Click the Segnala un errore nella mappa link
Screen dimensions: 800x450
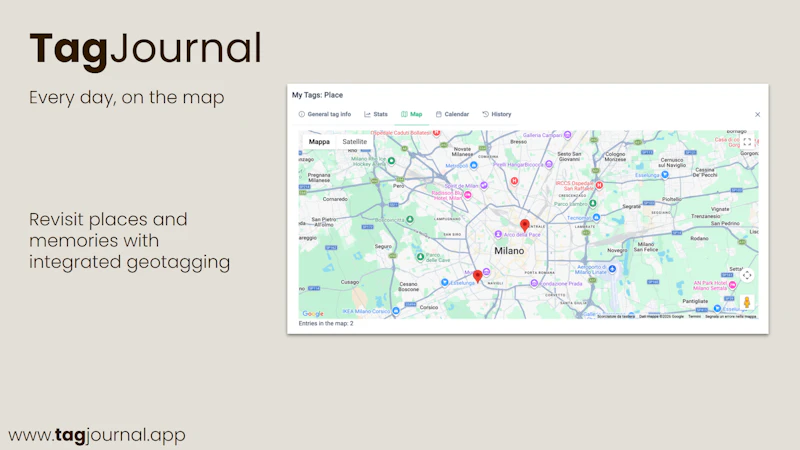tap(731, 316)
